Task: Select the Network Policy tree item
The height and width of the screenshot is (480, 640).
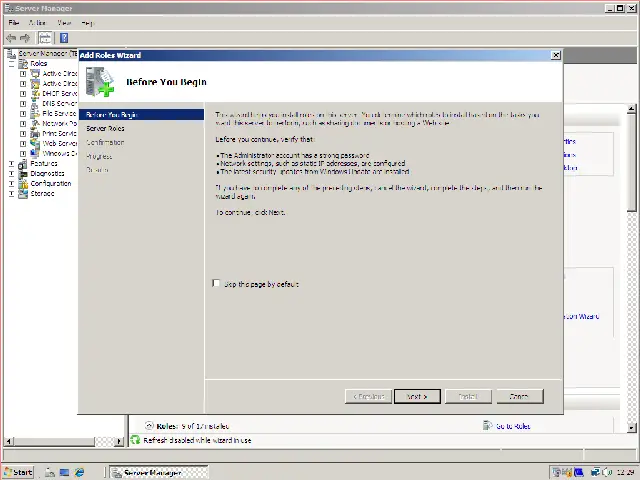Action: point(59,124)
